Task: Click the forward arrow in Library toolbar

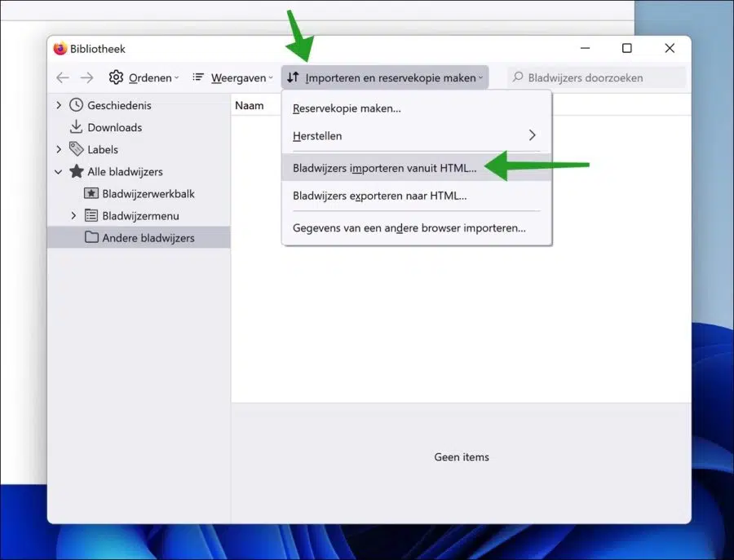Action: pyautogui.click(x=86, y=77)
